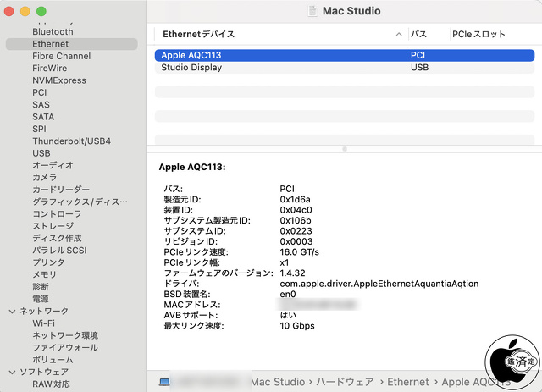
Task: Select the Studio Display USB row
Action: point(345,68)
